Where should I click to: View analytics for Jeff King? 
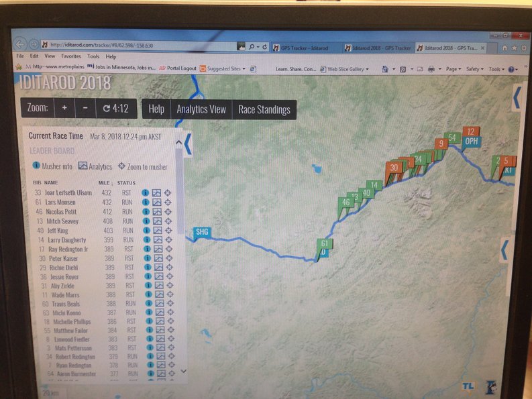point(156,230)
